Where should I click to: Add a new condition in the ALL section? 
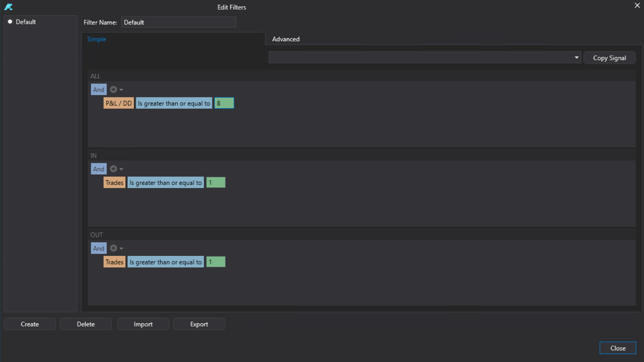point(113,89)
